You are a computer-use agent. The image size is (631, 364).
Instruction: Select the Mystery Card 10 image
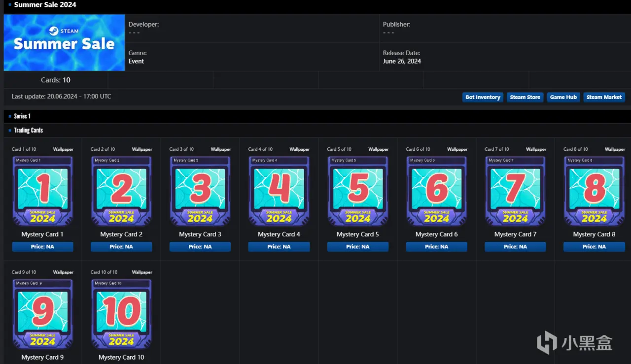tap(121, 314)
